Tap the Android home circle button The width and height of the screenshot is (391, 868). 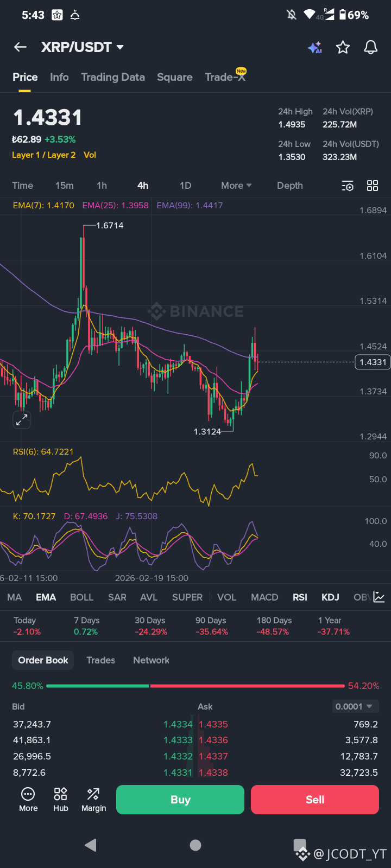coord(195,845)
